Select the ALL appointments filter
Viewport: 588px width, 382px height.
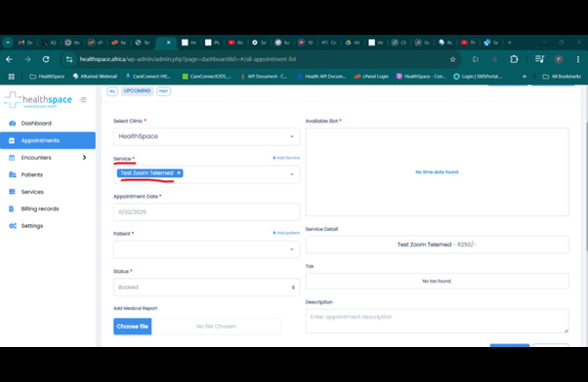112,91
